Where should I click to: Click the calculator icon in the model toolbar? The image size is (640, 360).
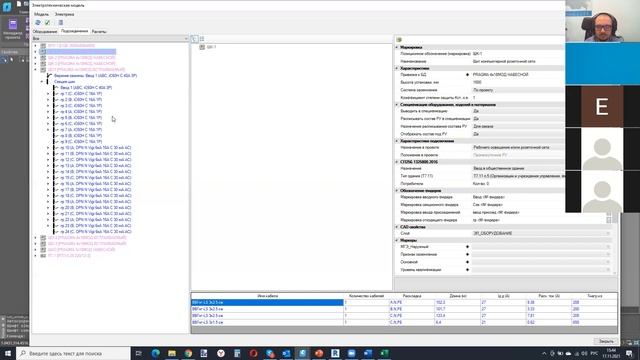pos(60,22)
